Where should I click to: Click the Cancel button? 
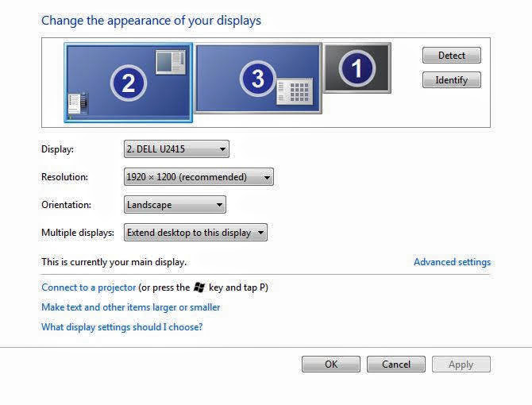[x=396, y=364]
